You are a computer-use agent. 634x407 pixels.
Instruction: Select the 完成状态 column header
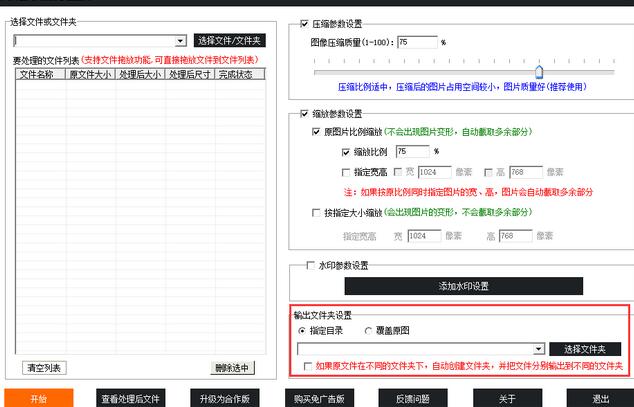pos(240,74)
